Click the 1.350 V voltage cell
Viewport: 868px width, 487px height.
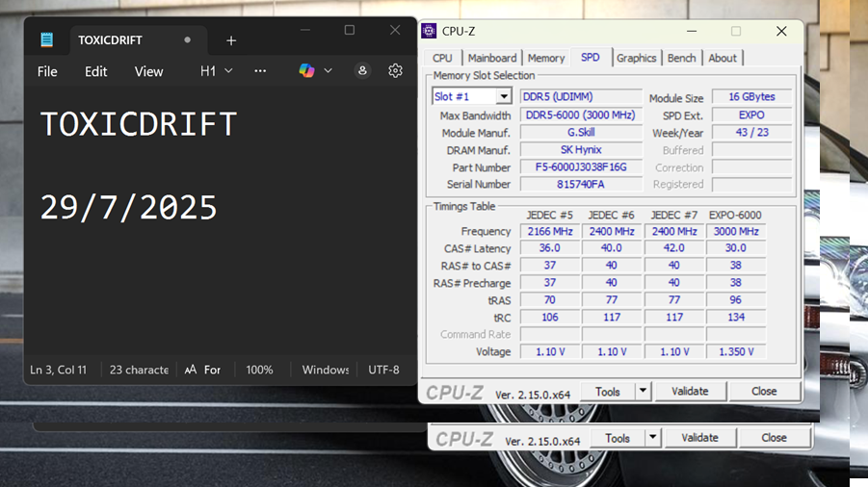[736, 351]
